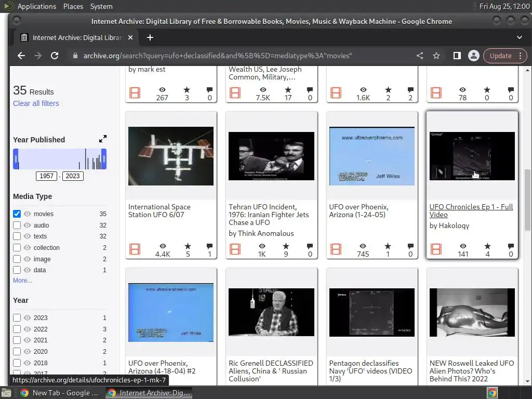Click the movie icon on Tehran UFO Incident card
Viewport: 532px width, 399px height.
pyautogui.click(x=235, y=249)
